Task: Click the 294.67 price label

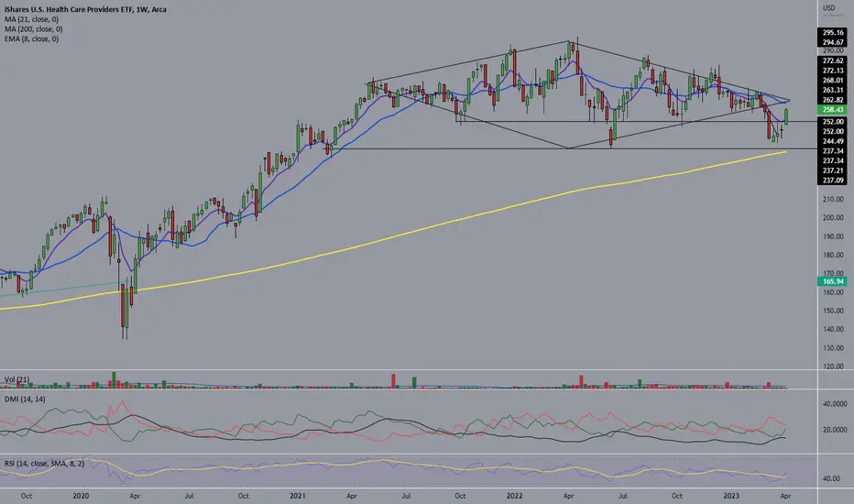Action: tap(832, 42)
